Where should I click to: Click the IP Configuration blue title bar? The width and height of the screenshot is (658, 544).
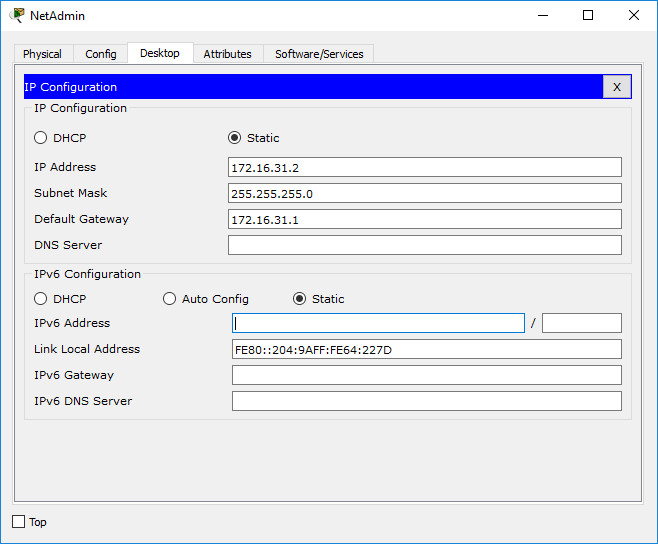[x=313, y=87]
